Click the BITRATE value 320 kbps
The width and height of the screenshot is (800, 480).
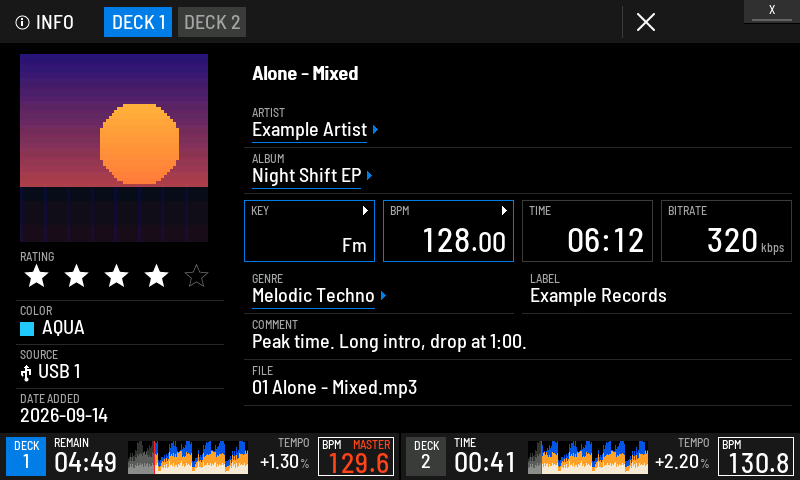point(745,240)
